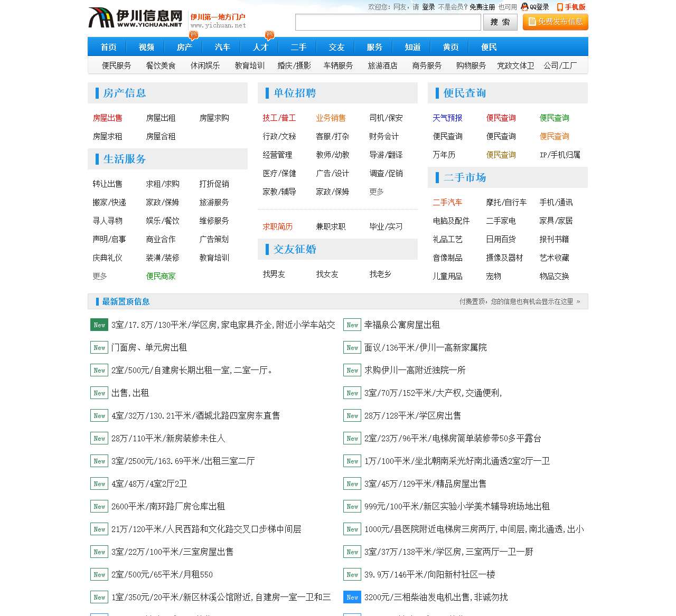Click the 热 hot badge above 房产 tab
The width and height of the screenshot is (676, 616).
click(x=193, y=35)
